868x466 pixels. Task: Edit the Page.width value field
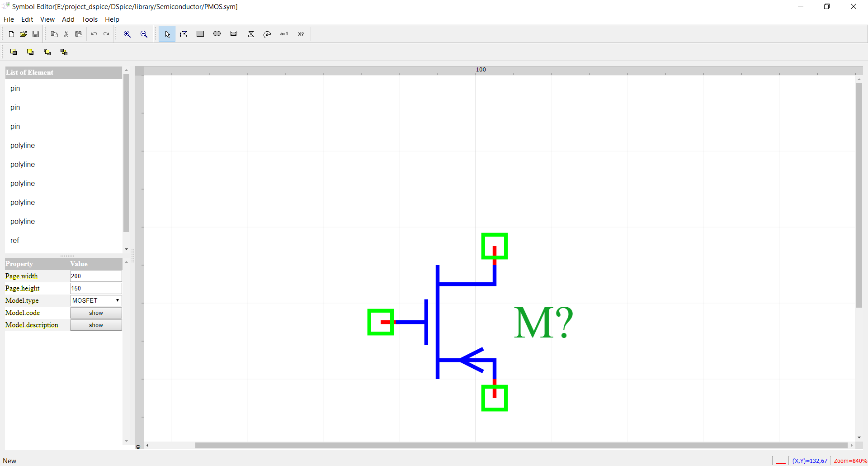(96, 276)
